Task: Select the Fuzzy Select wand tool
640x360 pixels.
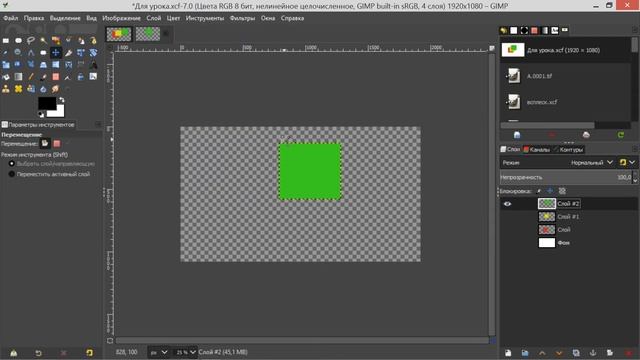Action: coord(43,40)
